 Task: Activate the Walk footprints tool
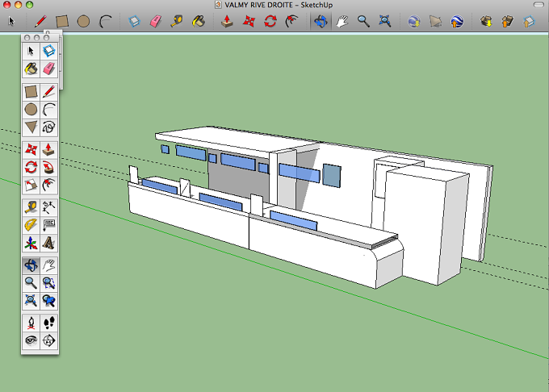click(x=48, y=323)
